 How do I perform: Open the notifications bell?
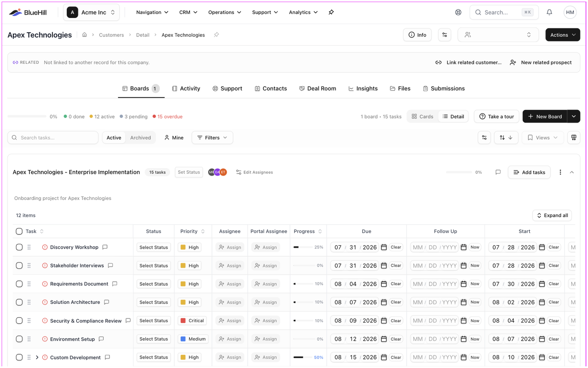[x=549, y=12]
